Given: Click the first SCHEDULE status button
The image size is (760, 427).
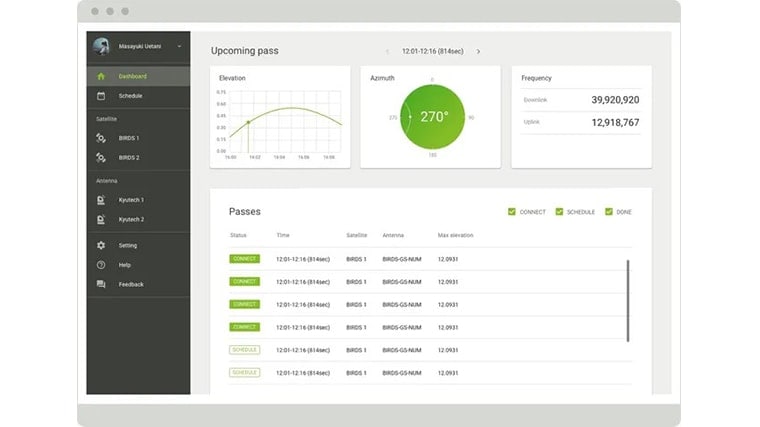Looking at the screenshot, I should point(244,350).
